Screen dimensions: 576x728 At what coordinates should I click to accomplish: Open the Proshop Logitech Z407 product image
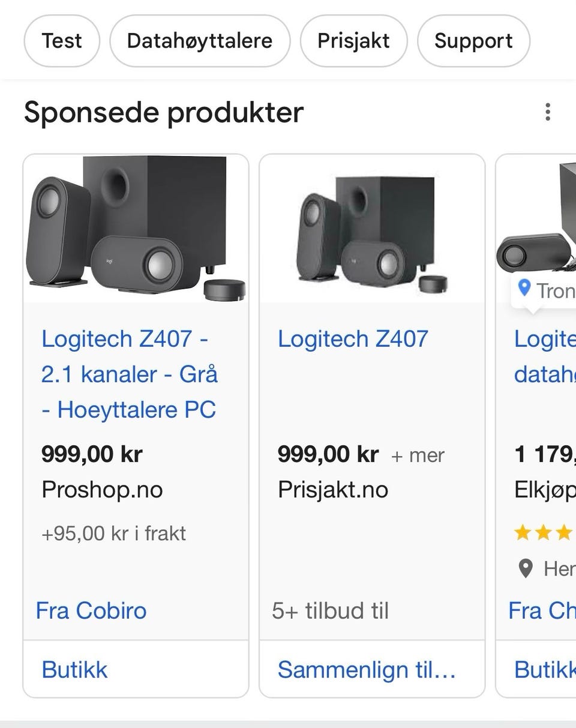(x=136, y=229)
